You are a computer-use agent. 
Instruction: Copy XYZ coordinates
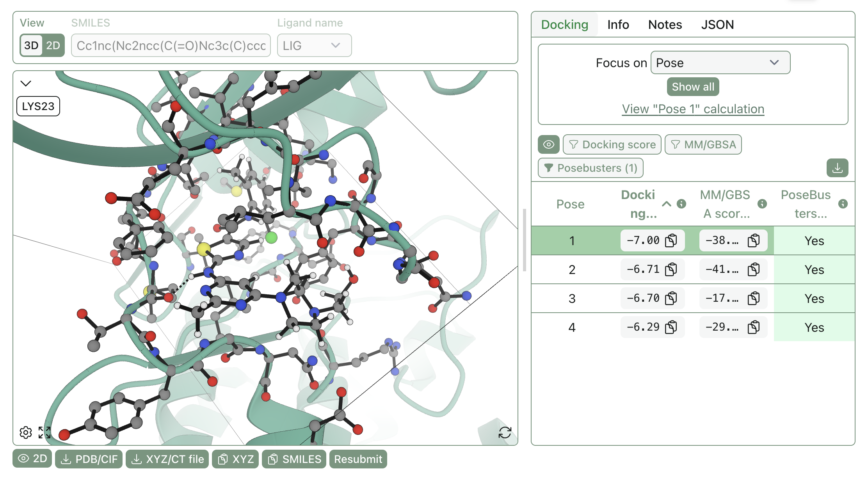(235, 459)
